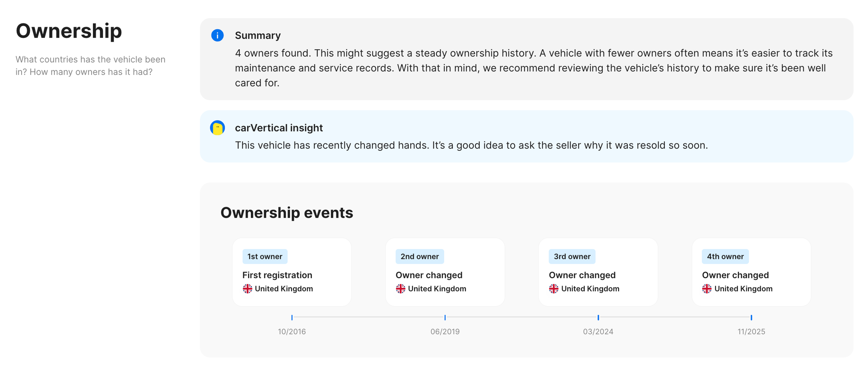Select the 4th owner badge
This screenshot has width=868, height=369.
click(725, 256)
